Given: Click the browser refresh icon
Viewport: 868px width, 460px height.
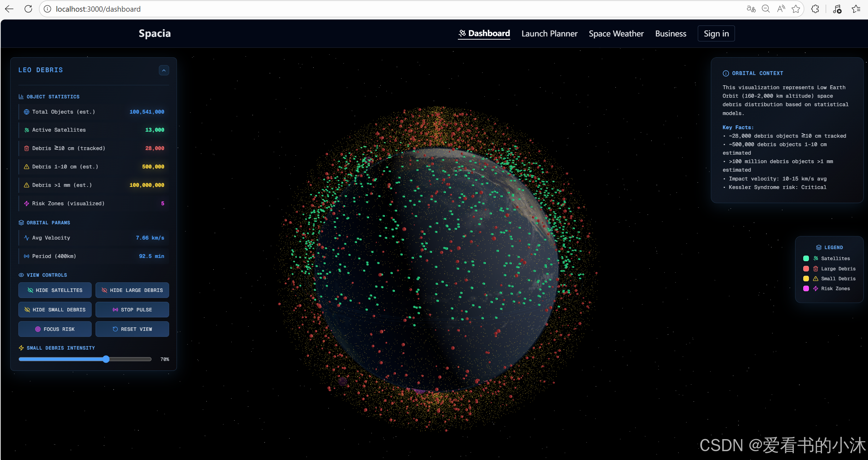Looking at the screenshot, I should (28, 9).
